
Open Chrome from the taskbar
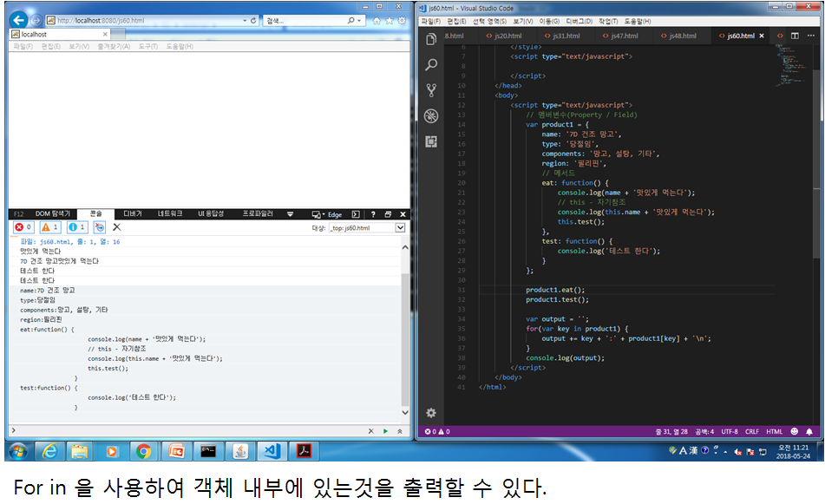144,451
